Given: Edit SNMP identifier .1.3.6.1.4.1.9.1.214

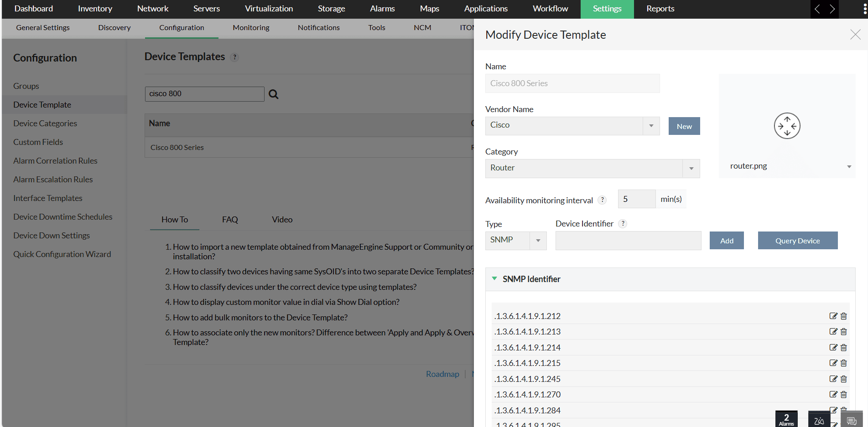Looking at the screenshot, I should (x=833, y=347).
